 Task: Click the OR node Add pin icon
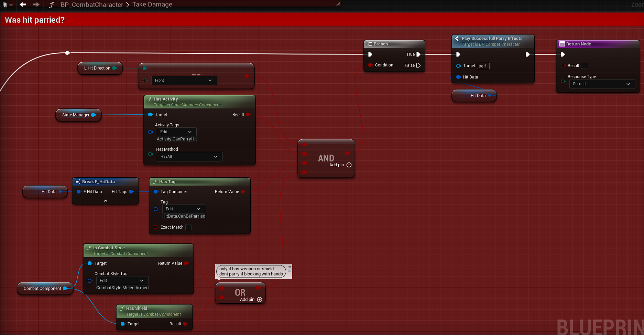pos(260,300)
